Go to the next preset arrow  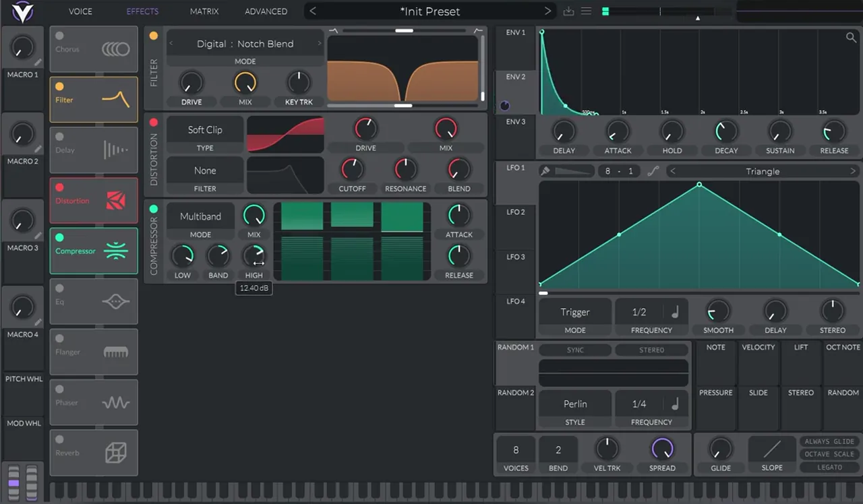[x=547, y=11]
